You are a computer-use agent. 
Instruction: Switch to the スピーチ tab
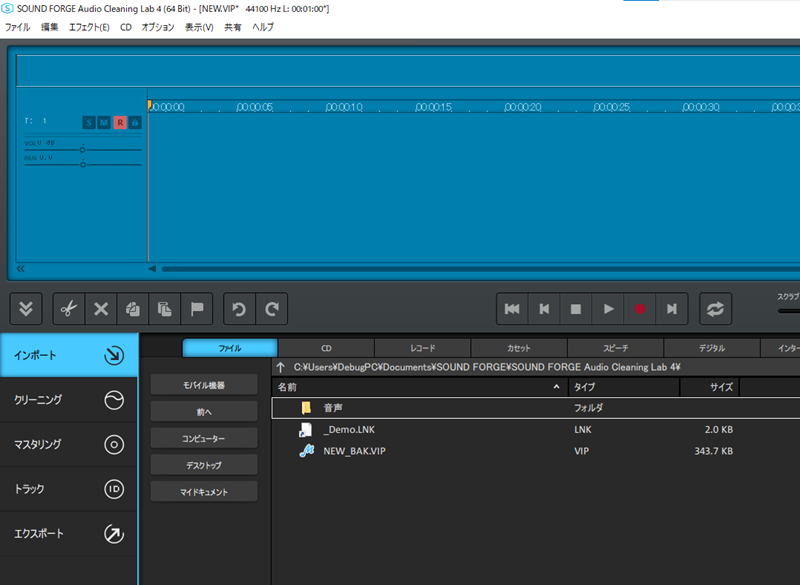coord(616,348)
